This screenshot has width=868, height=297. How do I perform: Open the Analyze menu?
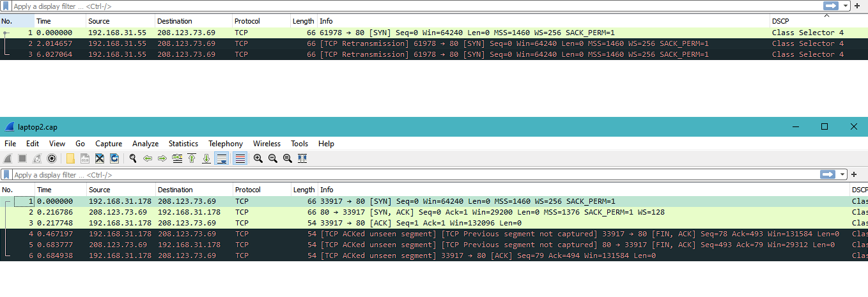click(x=145, y=144)
